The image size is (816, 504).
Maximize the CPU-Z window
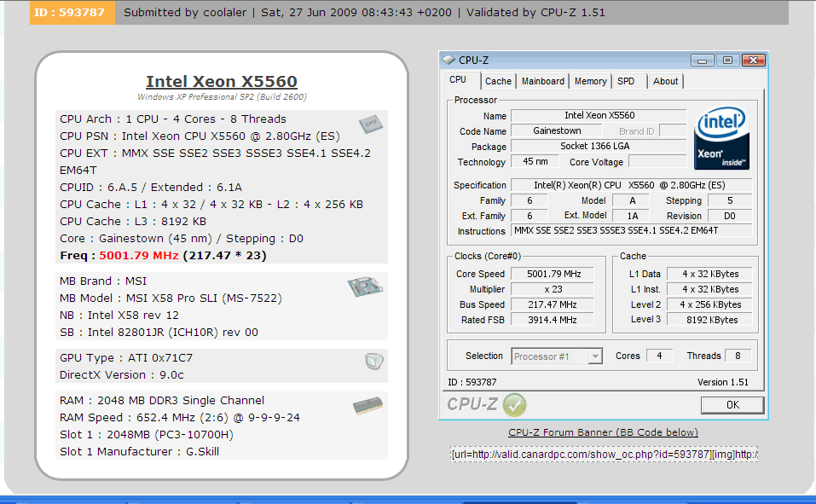[727, 61]
